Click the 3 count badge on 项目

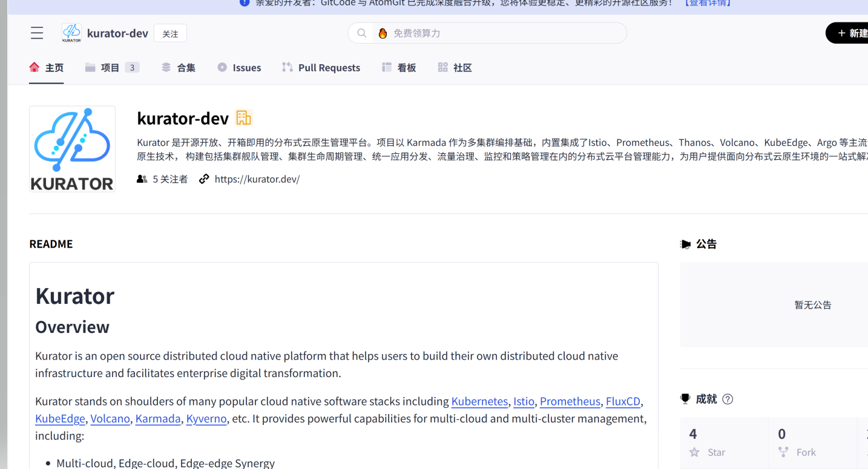[x=132, y=67]
